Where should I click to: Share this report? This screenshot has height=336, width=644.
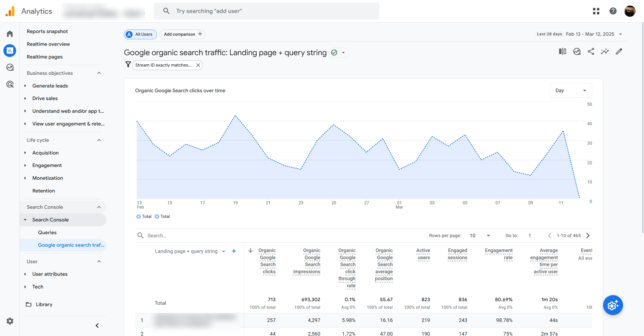591,51
